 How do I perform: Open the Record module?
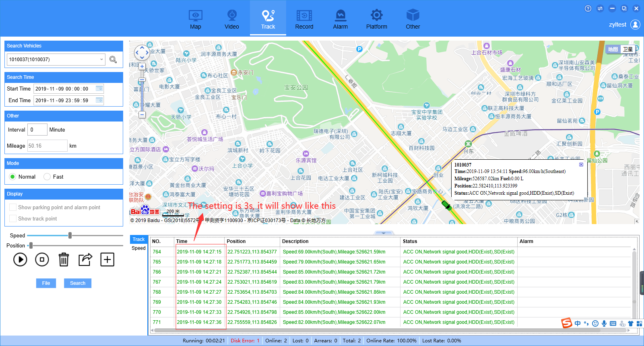[x=304, y=19]
